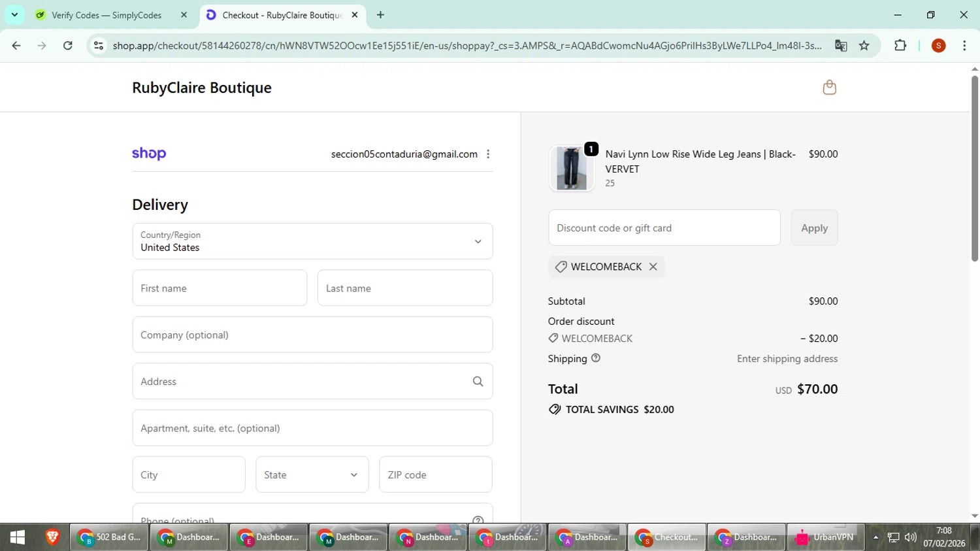The height and width of the screenshot is (551, 980).
Task: Click the phone field help icon
Action: [x=478, y=521]
